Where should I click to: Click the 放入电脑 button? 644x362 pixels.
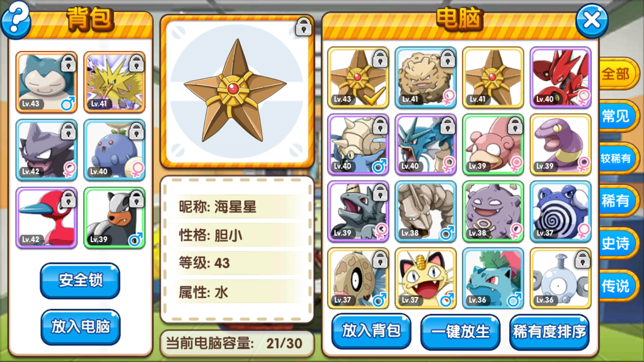tap(80, 327)
